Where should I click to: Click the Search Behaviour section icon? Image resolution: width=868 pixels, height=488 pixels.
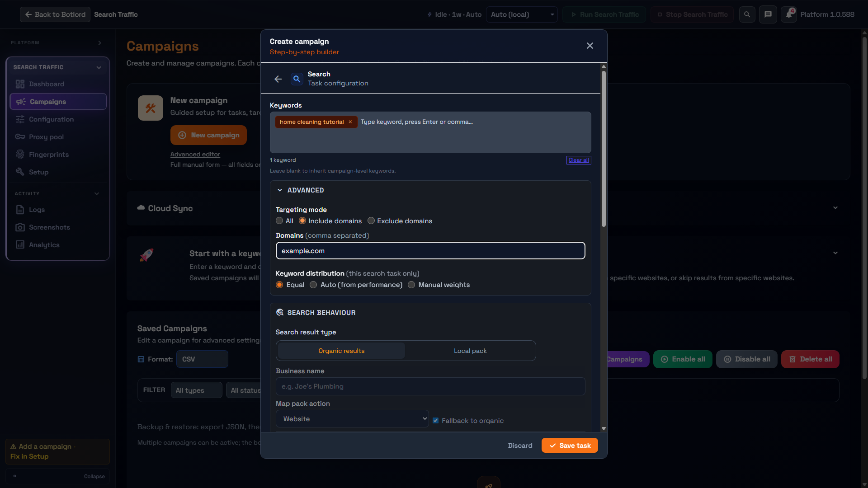(280, 313)
